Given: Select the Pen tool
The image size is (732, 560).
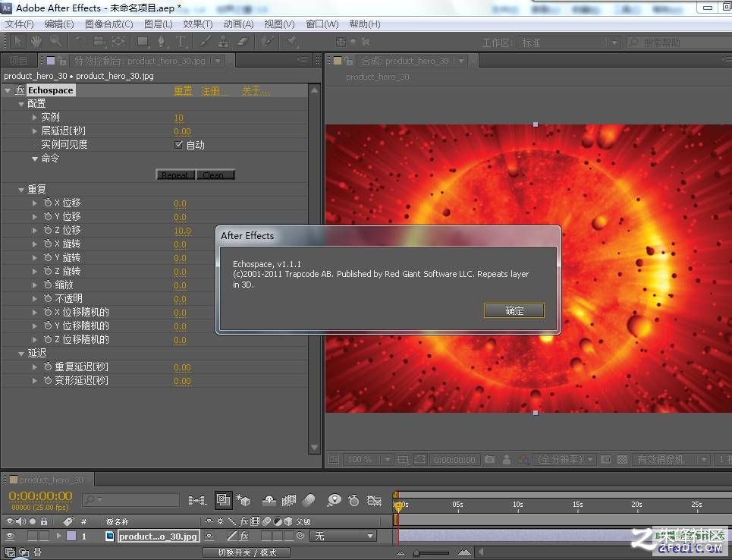Looking at the screenshot, I should 162,42.
